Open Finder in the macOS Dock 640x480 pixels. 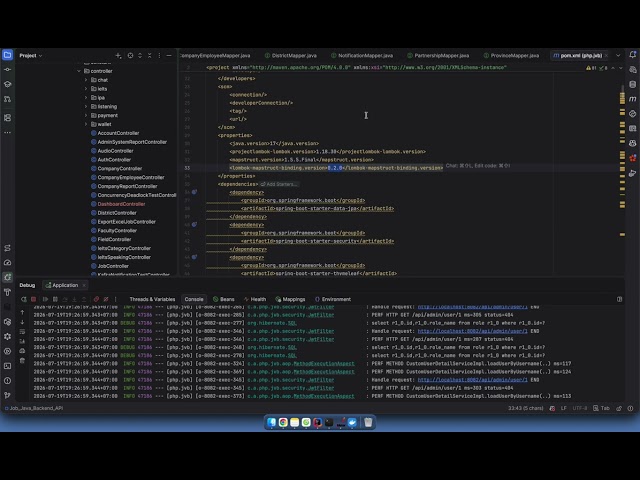[271, 422]
